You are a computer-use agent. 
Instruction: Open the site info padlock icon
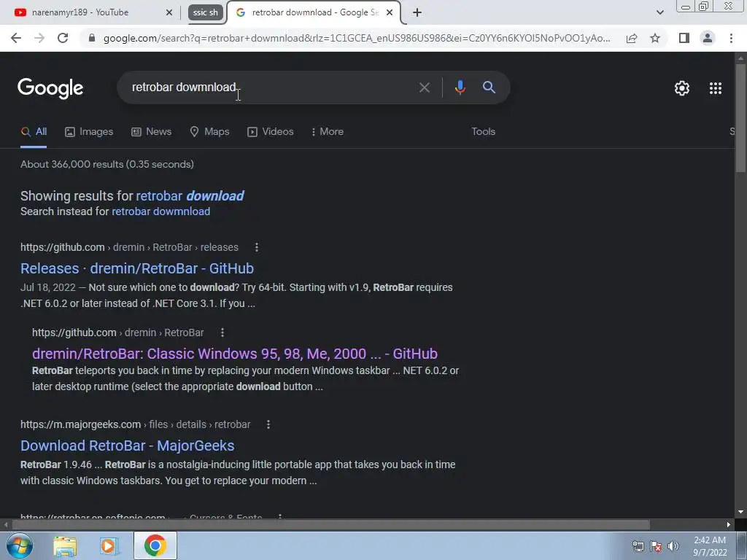(92, 38)
